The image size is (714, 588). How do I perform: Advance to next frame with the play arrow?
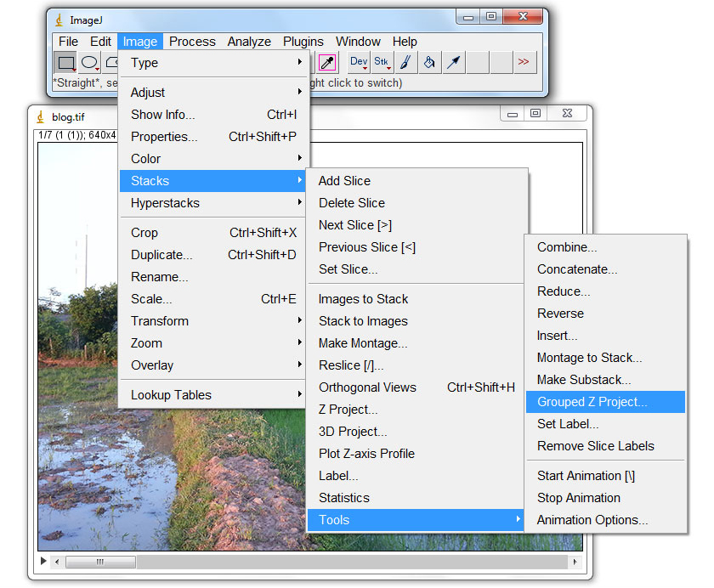point(43,562)
